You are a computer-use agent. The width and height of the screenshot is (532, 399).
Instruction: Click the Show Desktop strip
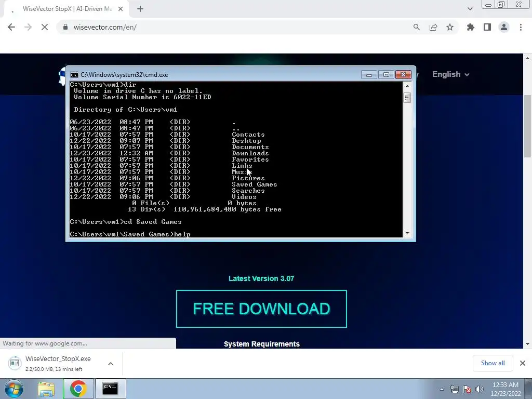point(529,389)
